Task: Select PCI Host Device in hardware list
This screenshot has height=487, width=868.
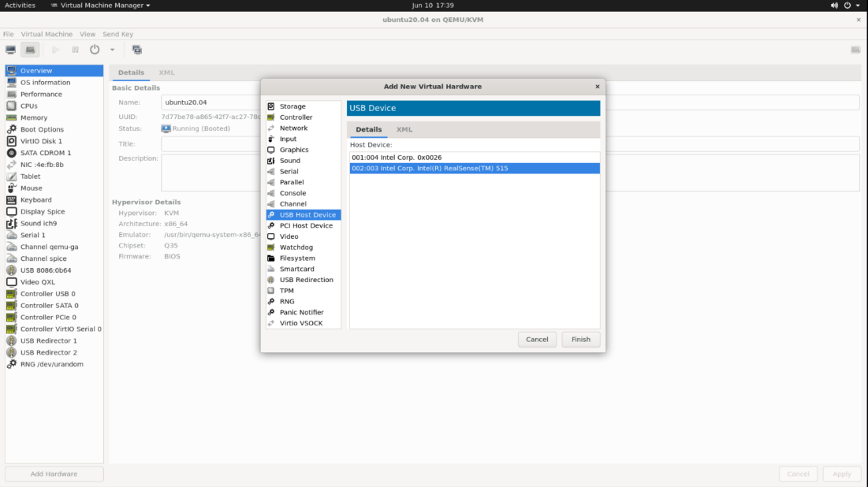Action: 304,226
